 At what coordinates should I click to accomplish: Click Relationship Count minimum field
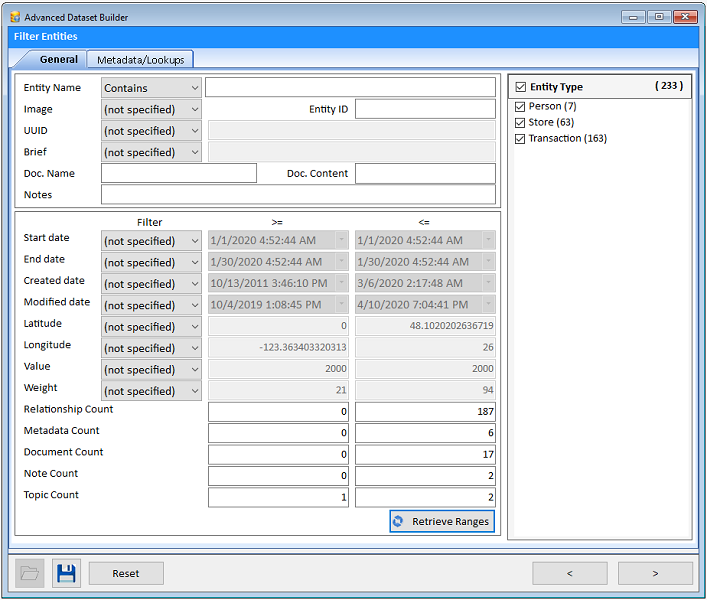[278, 412]
